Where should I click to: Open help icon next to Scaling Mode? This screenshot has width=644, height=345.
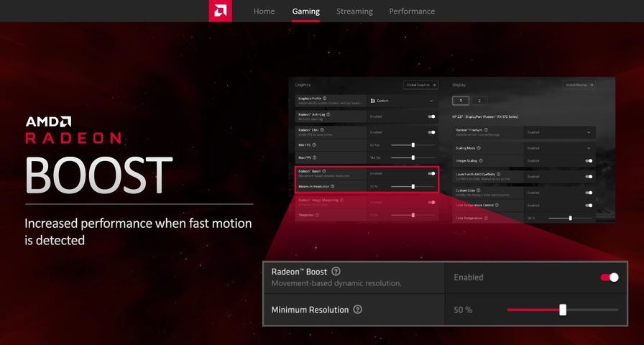pyautogui.click(x=479, y=148)
